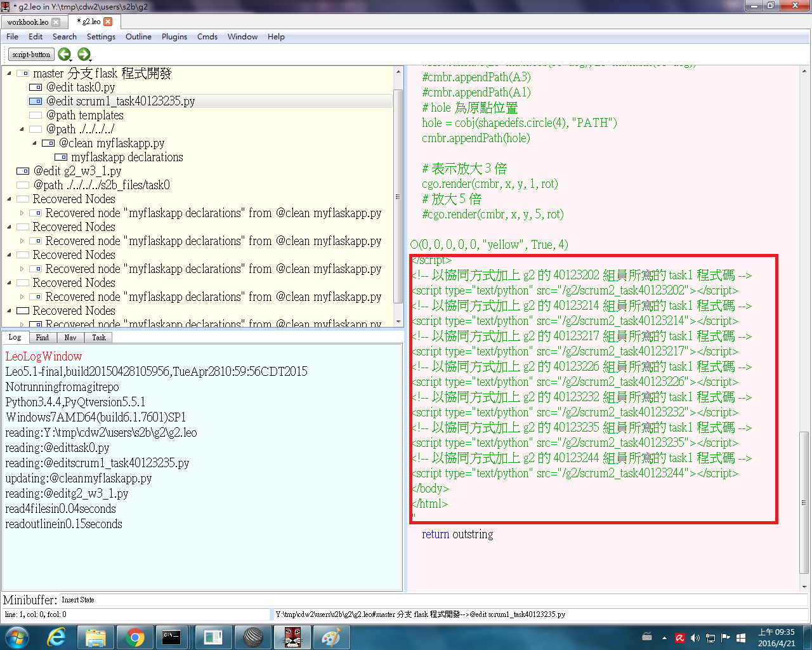The image size is (812, 650).
Task: Click the volume speaker tray icon
Action: click(695, 638)
